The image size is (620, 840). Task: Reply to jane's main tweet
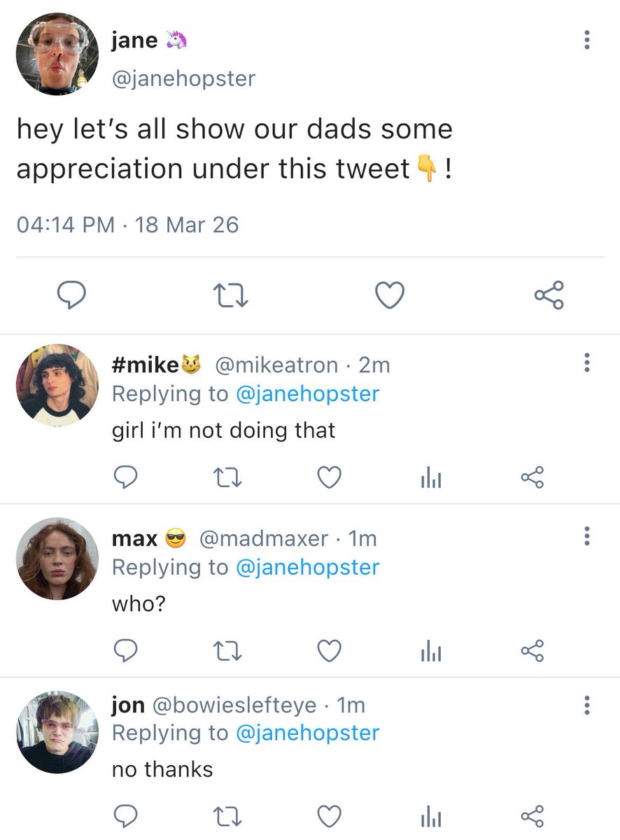[x=71, y=295]
